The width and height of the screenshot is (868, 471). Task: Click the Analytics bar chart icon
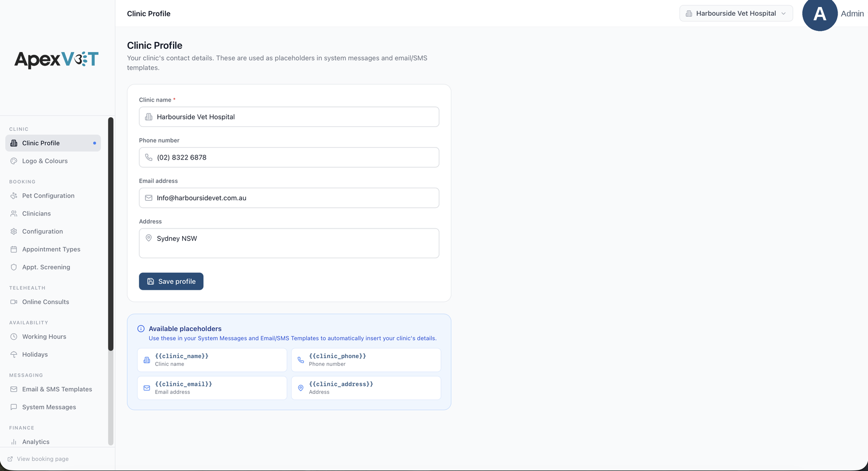coord(14,442)
